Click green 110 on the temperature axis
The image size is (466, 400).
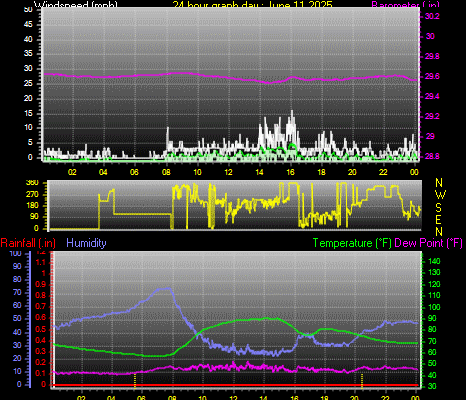(434, 295)
